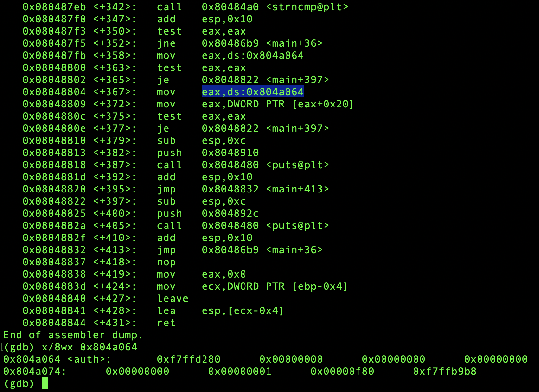Click the gdb prompt cursor block
This screenshot has height=392, width=539.
pyautogui.click(x=45, y=383)
